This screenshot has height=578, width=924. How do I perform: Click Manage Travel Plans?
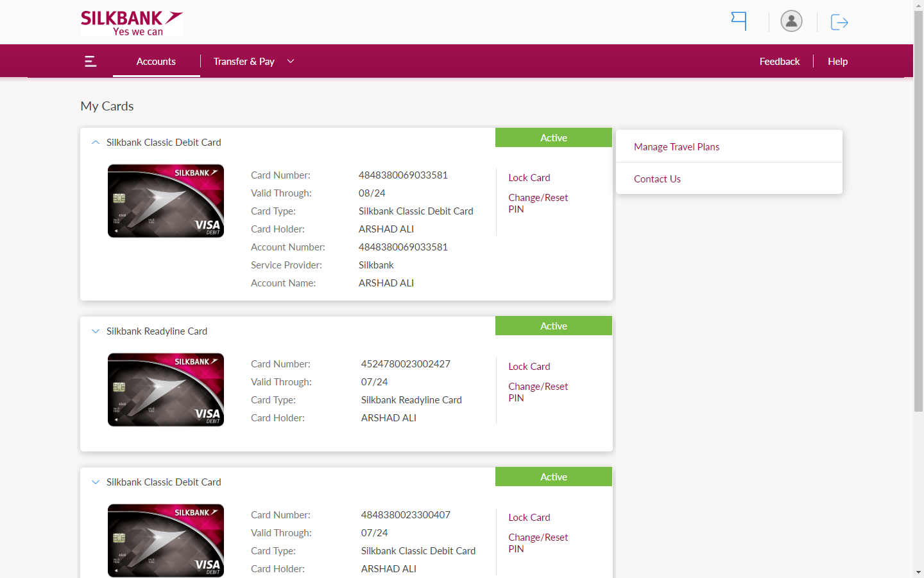(x=676, y=147)
